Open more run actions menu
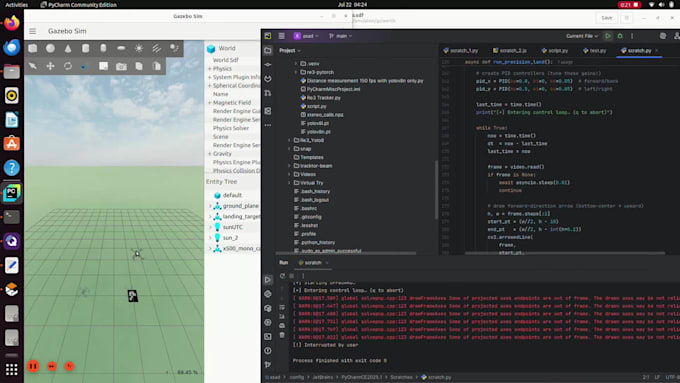The height and width of the screenshot is (383, 680). [x=632, y=36]
